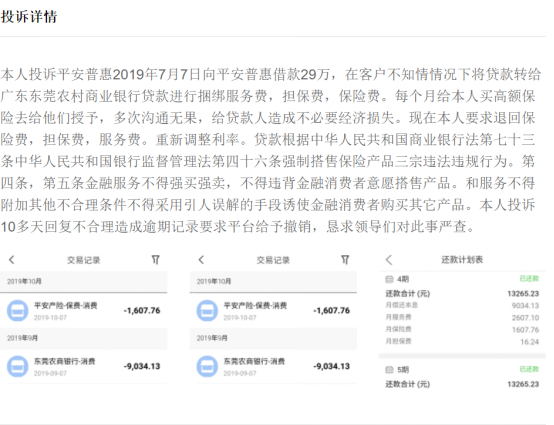Click date 2019-10-07 in left screenshot

tap(50, 318)
